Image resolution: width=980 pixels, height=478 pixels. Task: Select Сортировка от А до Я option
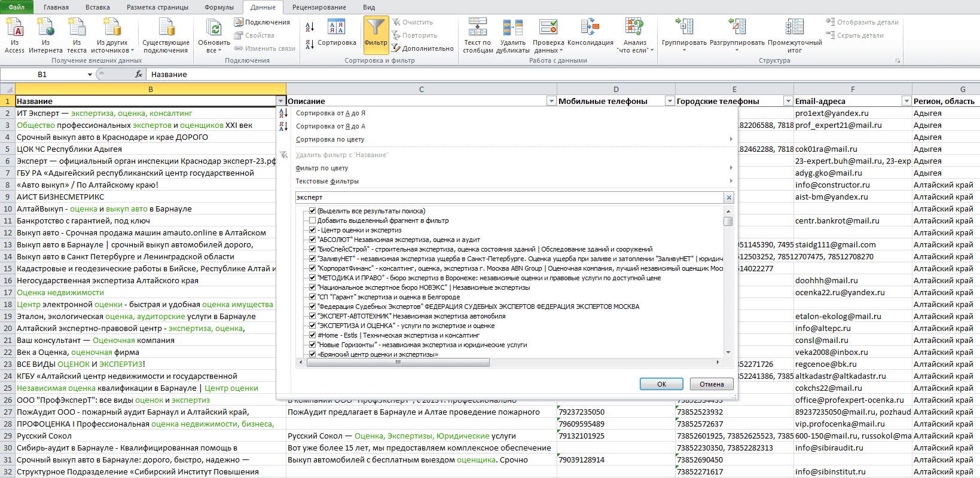point(331,113)
